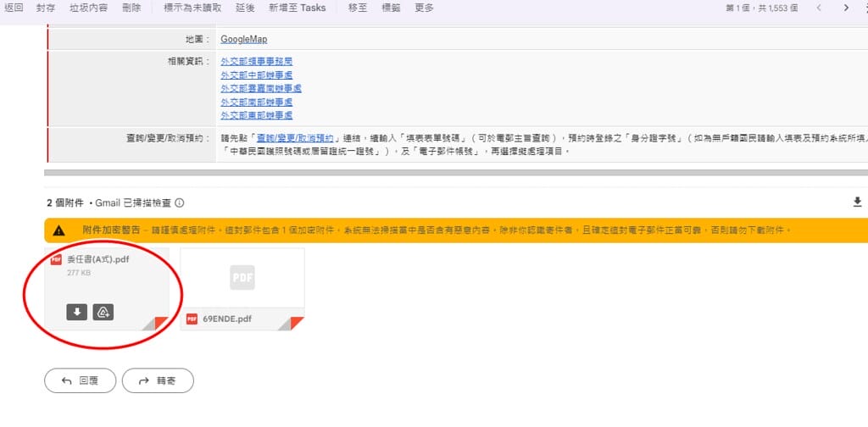This screenshot has height=427, width=868.
Task: Click the 2 個附件 attachments label
Action: [65, 203]
